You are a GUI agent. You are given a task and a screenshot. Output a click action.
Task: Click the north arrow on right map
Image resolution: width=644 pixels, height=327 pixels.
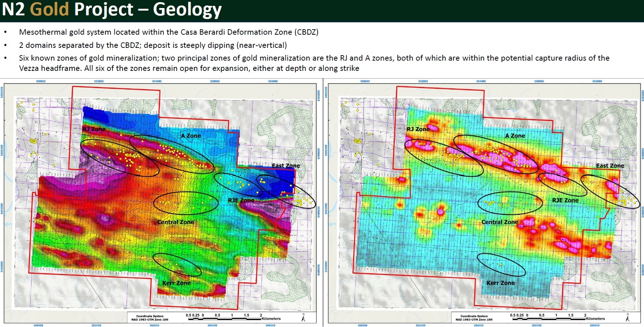pyautogui.click(x=628, y=317)
